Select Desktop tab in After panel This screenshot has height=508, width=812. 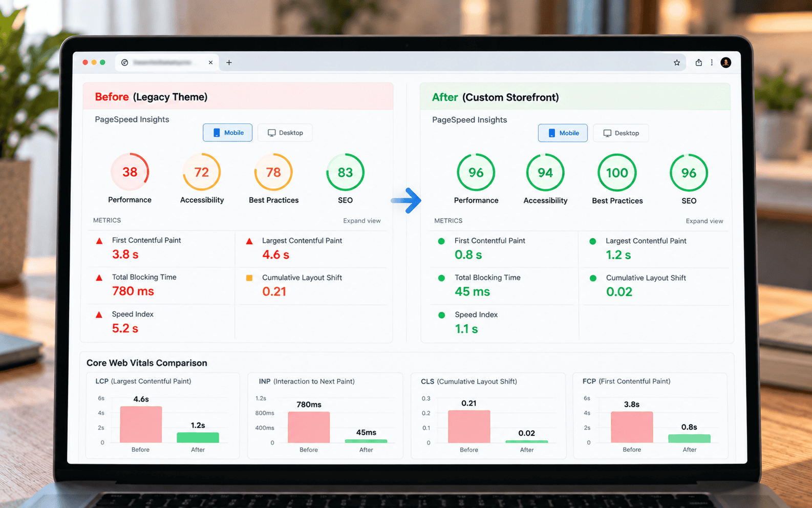[x=621, y=133]
